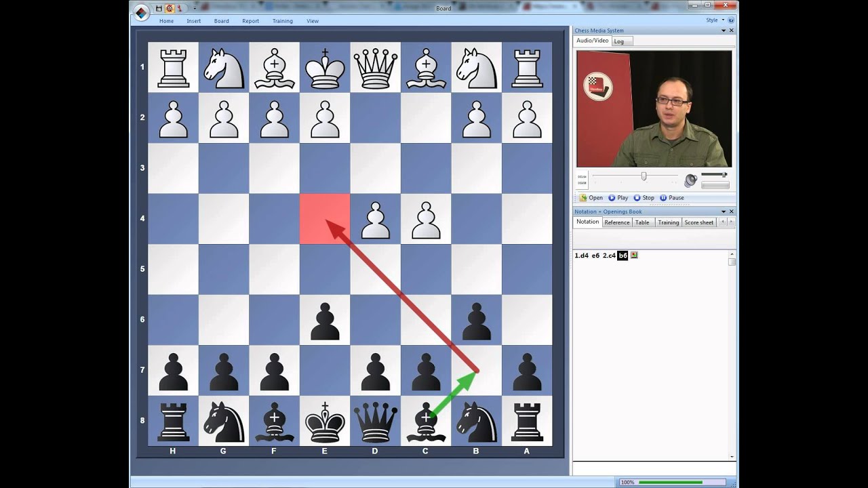Open the View ribbon tab
868x488 pixels.
(313, 21)
